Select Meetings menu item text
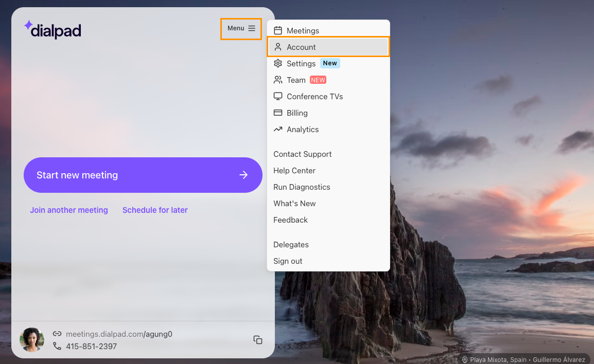 [303, 31]
